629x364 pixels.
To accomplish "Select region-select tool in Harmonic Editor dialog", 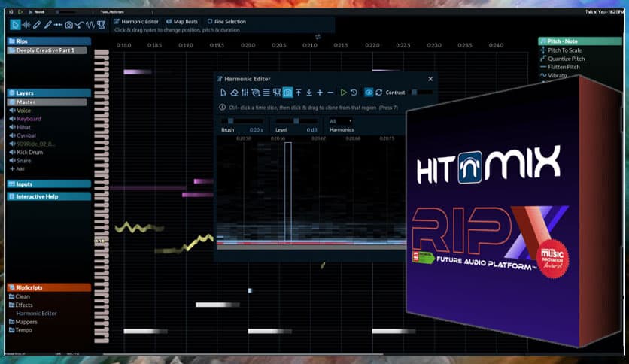I will click(x=277, y=93).
